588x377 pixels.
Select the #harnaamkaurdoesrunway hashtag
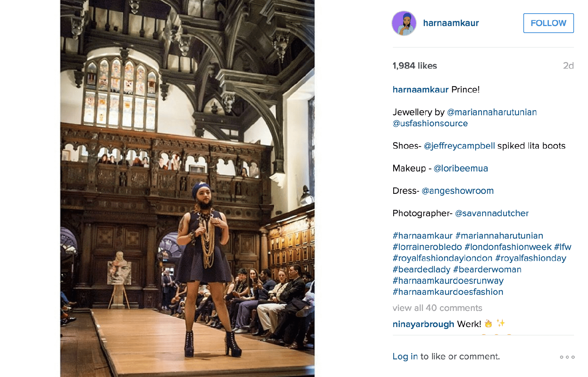point(448,281)
